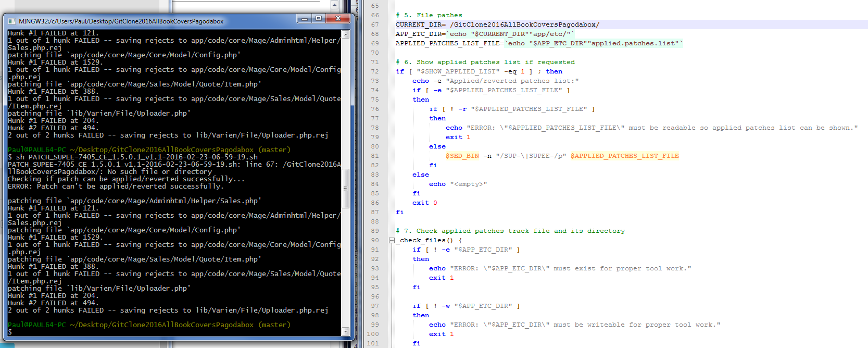
Task: Click the 'if [ -e "$APPLIED_PATCHES_LIST_FILE" ]' line
Action: tap(491, 90)
